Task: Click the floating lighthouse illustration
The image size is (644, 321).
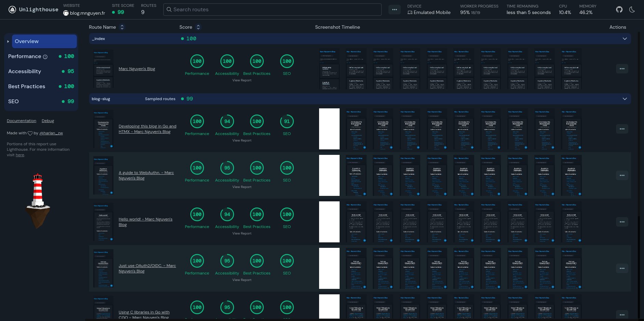Action: pos(38,201)
